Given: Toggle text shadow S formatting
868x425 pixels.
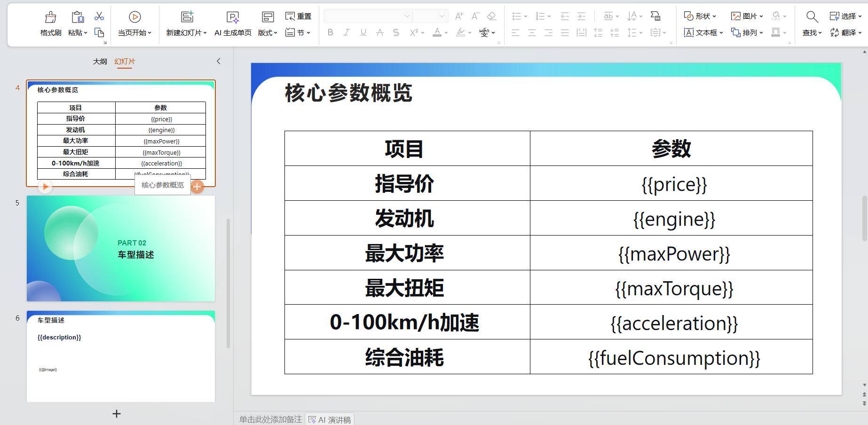Looking at the screenshot, I should pyautogui.click(x=396, y=32).
